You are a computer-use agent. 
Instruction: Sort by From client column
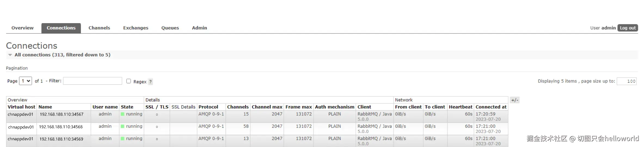[408, 107]
